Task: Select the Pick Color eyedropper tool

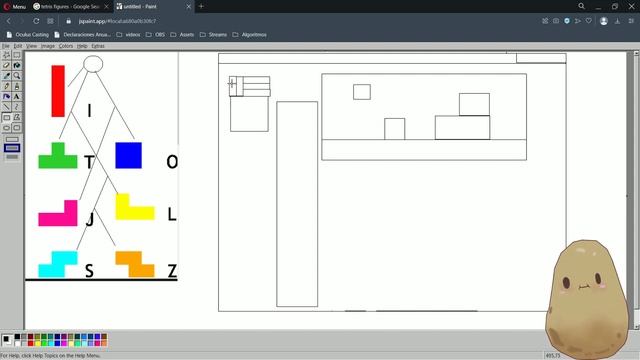Action: [7, 76]
